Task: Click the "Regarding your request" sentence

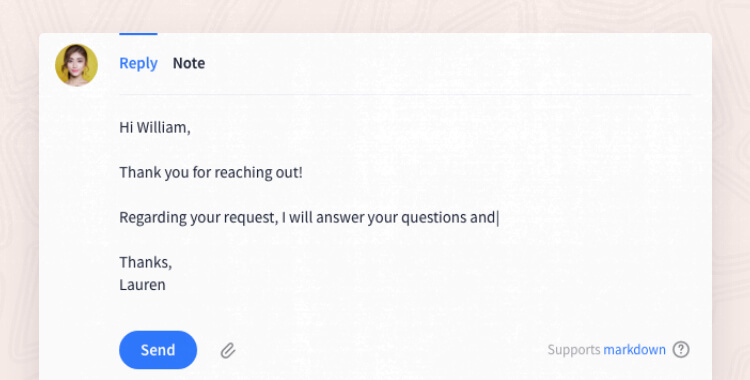Action: tap(309, 217)
